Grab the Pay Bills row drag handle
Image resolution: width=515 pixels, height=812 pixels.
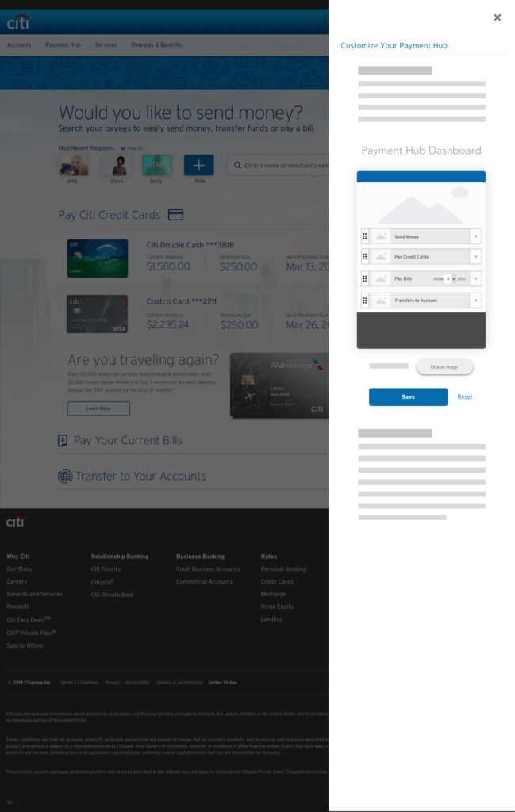click(x=365, y=278)
